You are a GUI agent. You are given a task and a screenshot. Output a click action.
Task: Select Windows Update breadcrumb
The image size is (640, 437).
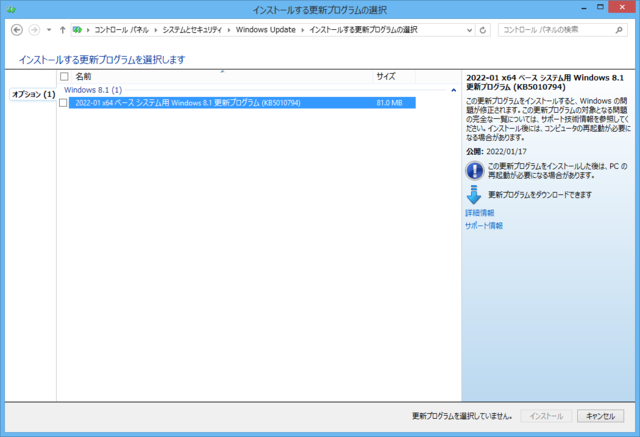point(266,30)
